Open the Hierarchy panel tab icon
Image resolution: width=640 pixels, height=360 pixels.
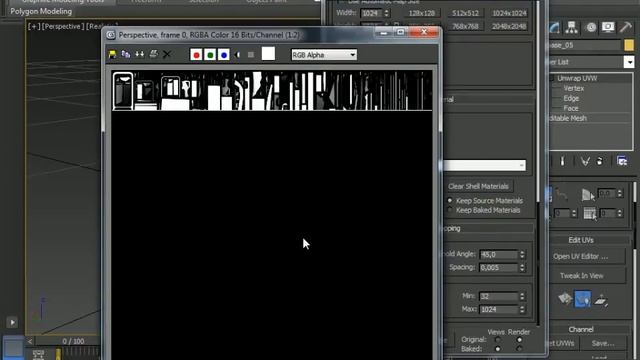[x=571, y=27]
